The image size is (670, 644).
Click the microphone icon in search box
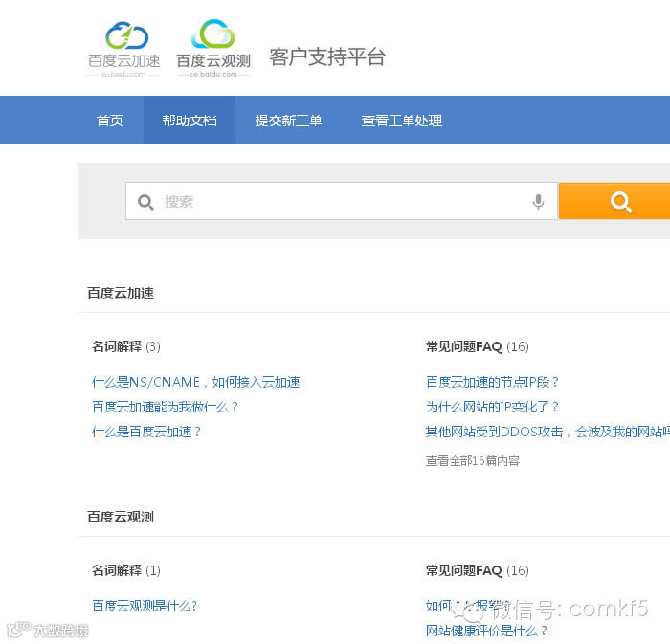coord(538,202)
